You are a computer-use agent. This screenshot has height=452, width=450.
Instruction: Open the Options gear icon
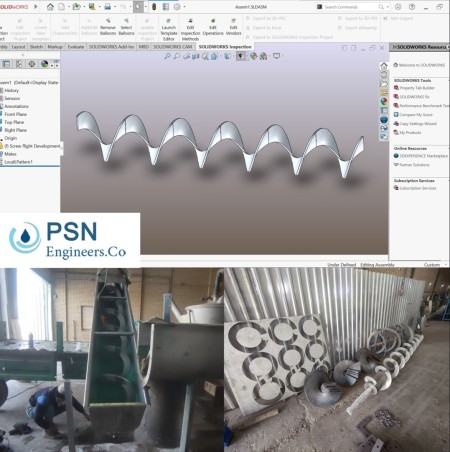click(177, 7)
